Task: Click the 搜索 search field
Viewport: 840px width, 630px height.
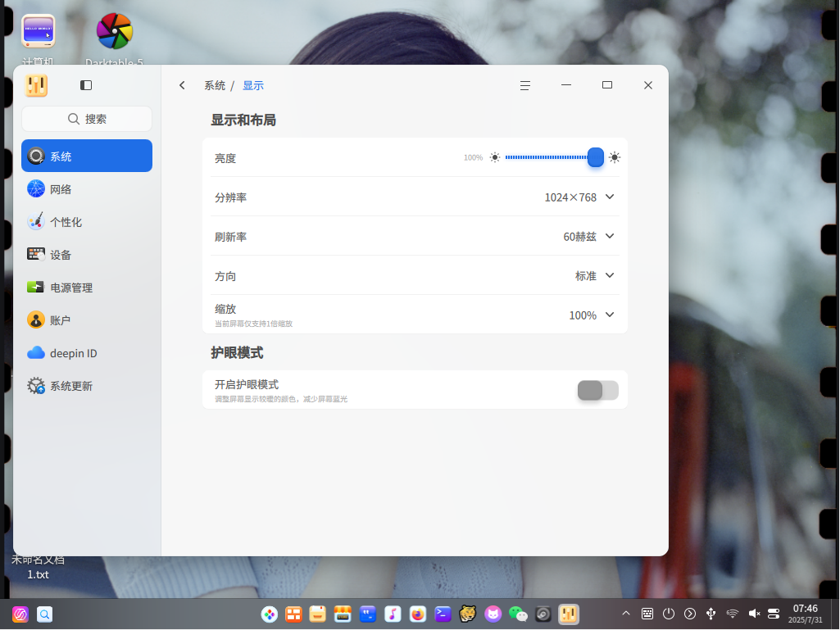Action: [87, 119]
